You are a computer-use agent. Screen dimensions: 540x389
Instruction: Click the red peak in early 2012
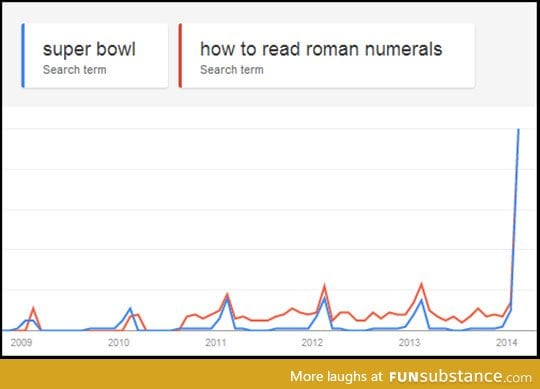pos(324,285)
